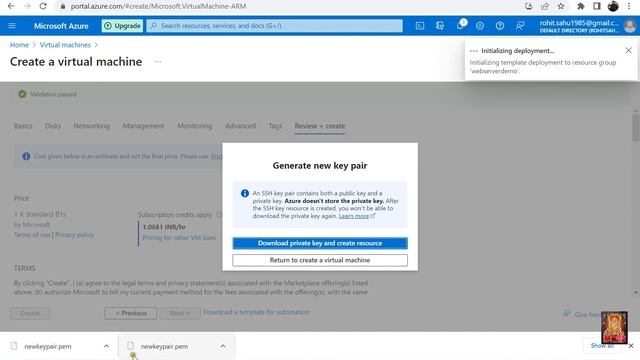Click the Next button
Image resolution: width=640 pixels, height=360 pixels.
click(180, 313)
